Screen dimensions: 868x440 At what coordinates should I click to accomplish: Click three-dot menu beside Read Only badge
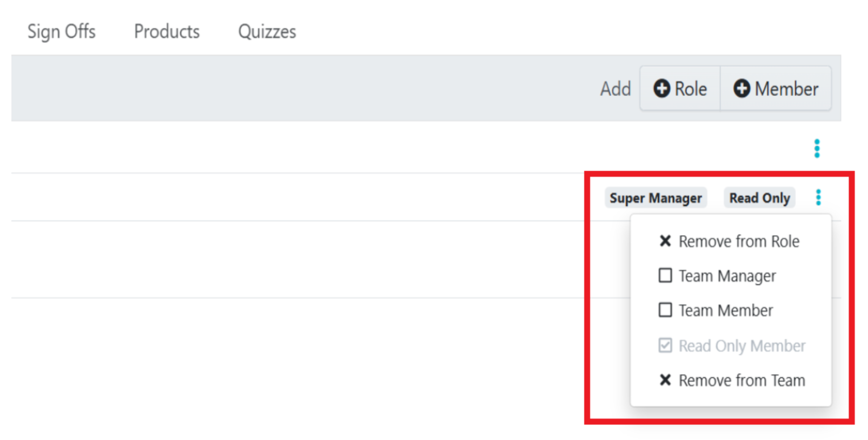click(x=818, y=197)
